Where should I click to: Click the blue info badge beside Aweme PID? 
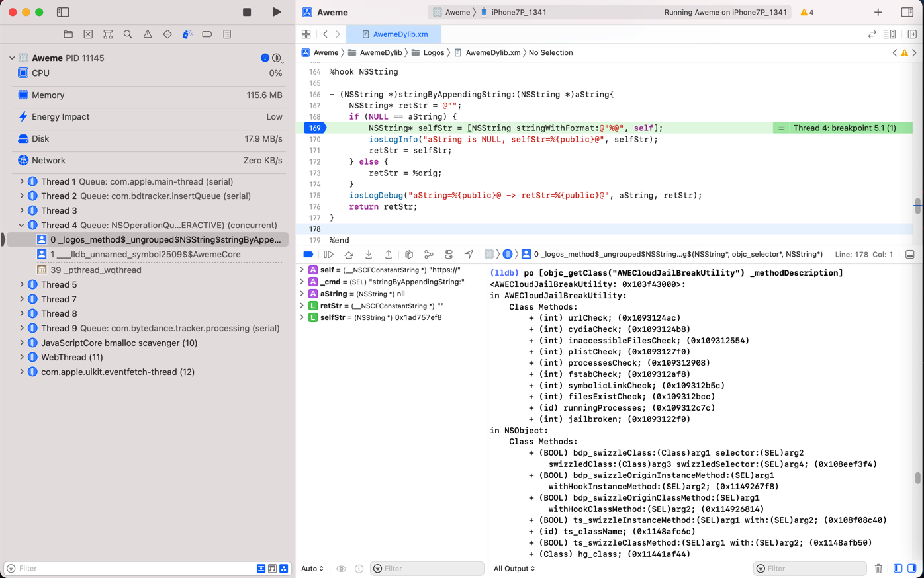(265, 58)
